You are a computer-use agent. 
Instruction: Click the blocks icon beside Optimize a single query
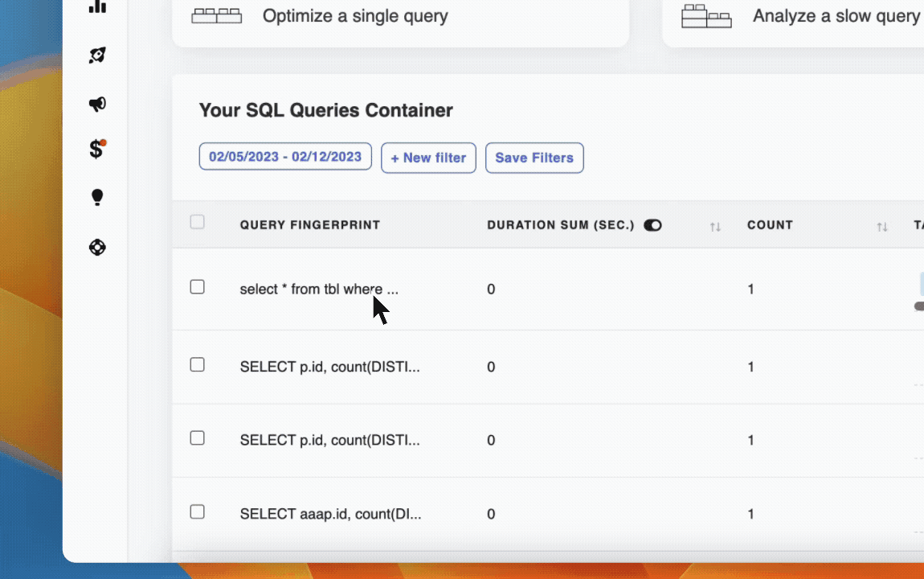217,16
